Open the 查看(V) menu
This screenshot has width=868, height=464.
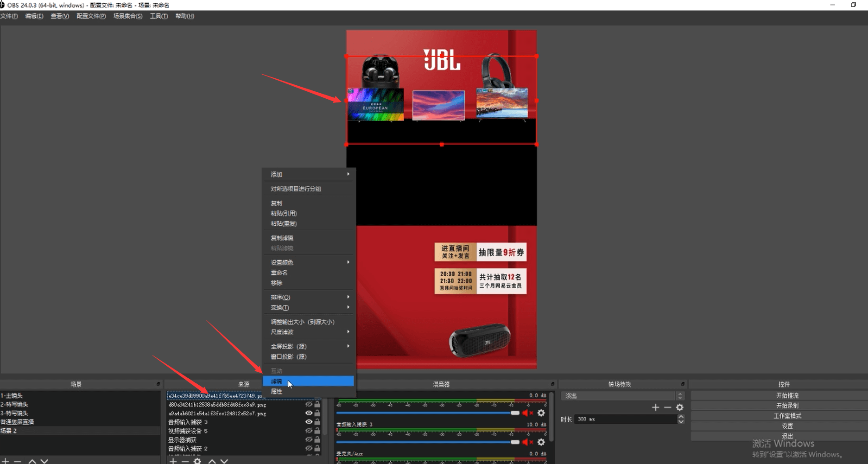point(60,16)
